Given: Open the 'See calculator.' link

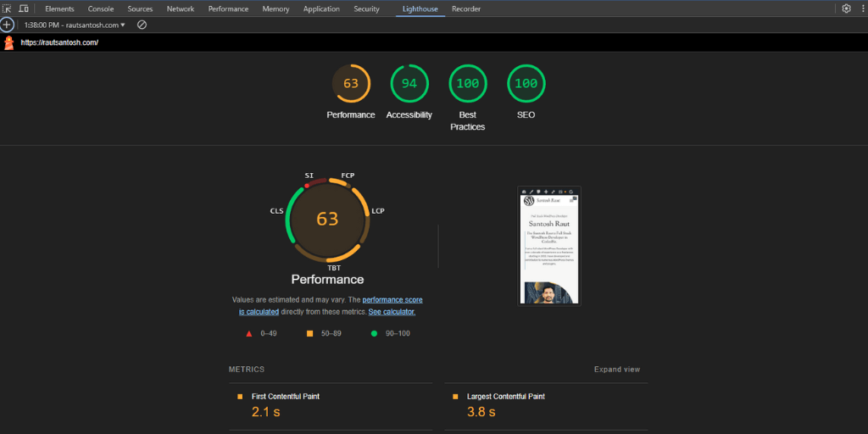Looking at the screenshot, I should [x=392, y=312].
